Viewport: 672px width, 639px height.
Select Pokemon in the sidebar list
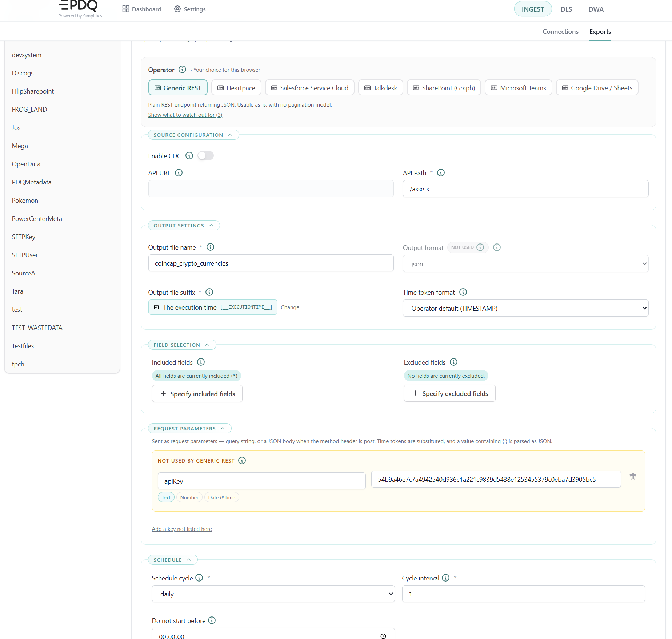pyautogui.click(x=25, y=200)
